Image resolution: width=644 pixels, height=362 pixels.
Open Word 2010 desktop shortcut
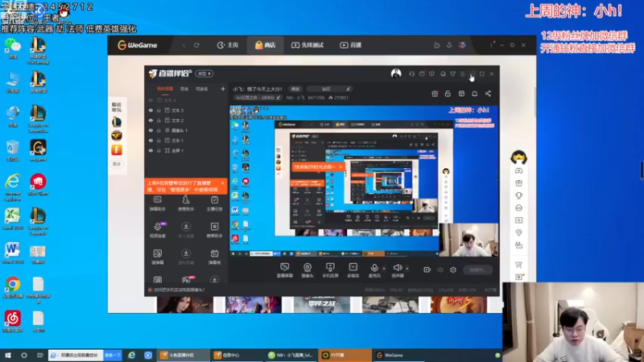[x=12, y=253]
